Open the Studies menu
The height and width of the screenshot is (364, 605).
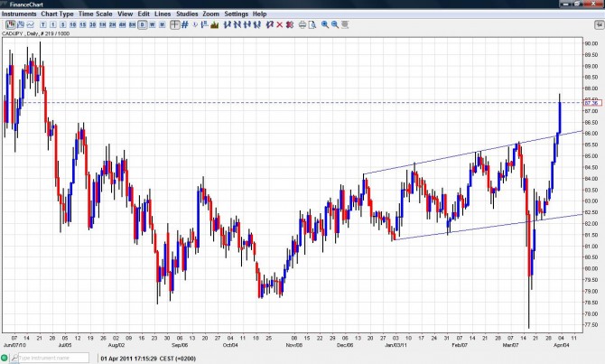coord(187,14)
